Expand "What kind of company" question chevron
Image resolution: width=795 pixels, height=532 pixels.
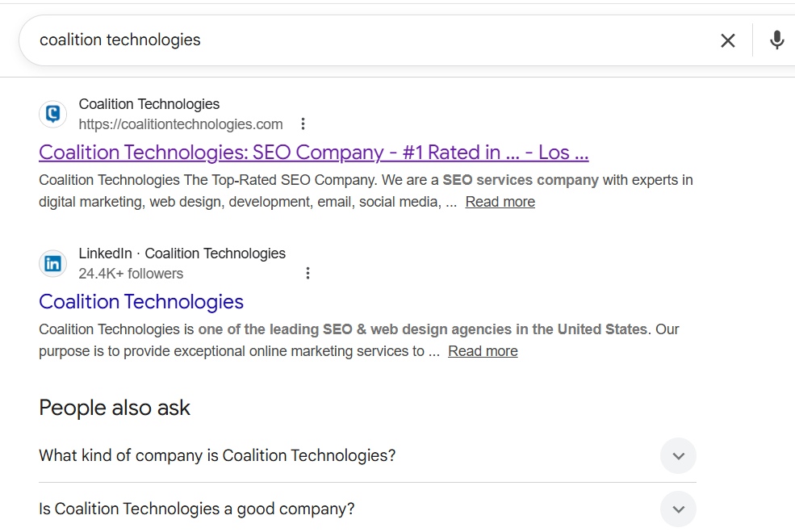(x=678, y=456)
